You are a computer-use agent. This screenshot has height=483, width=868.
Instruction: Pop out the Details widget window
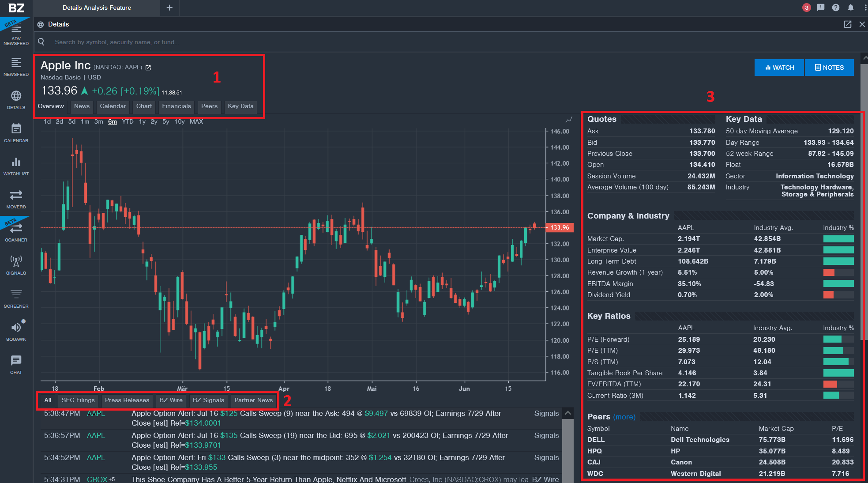coord(847,24)
